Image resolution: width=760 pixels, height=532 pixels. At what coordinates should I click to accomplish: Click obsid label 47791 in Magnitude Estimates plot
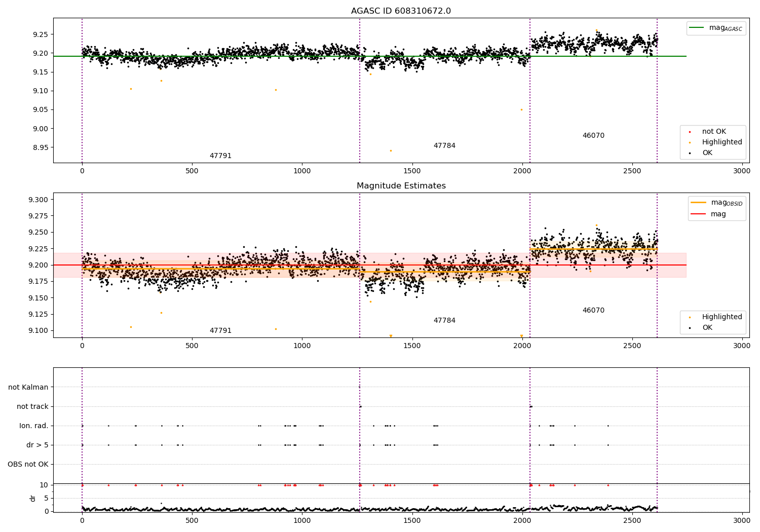(220, 331)
